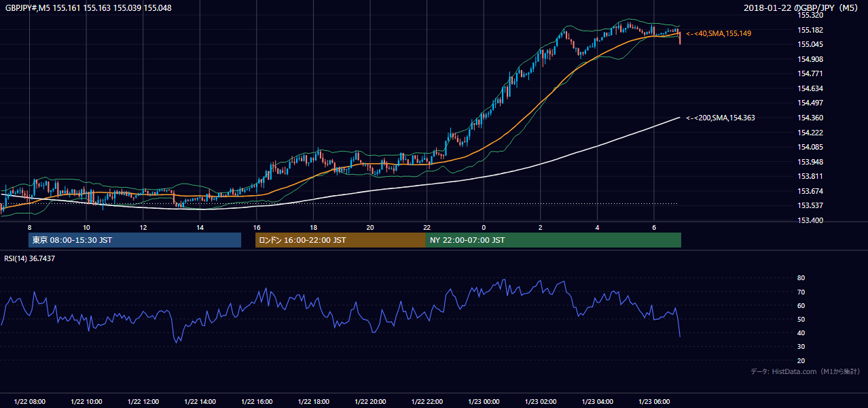Click the 154.360 price axis label
Screen dimensions: 868x408
click(810, 118)
